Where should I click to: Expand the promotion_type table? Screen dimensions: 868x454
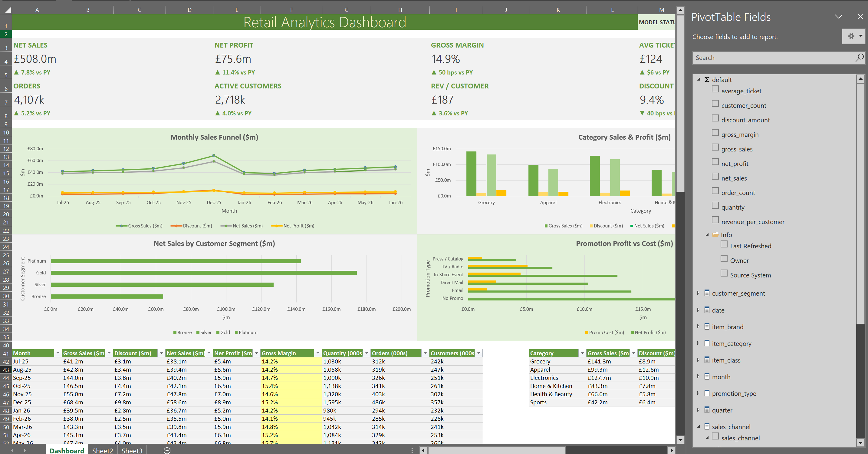click(x=698, y=393)
